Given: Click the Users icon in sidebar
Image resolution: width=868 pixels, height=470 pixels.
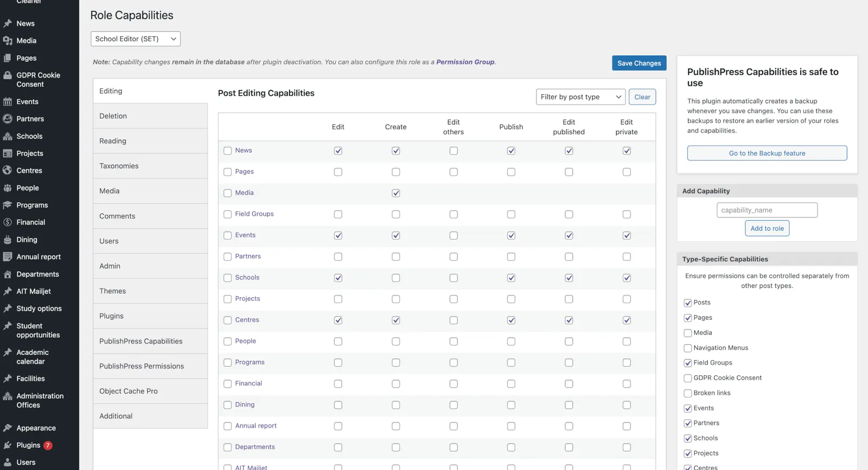Looking at the screenshot, I should (x=8, y=462).
